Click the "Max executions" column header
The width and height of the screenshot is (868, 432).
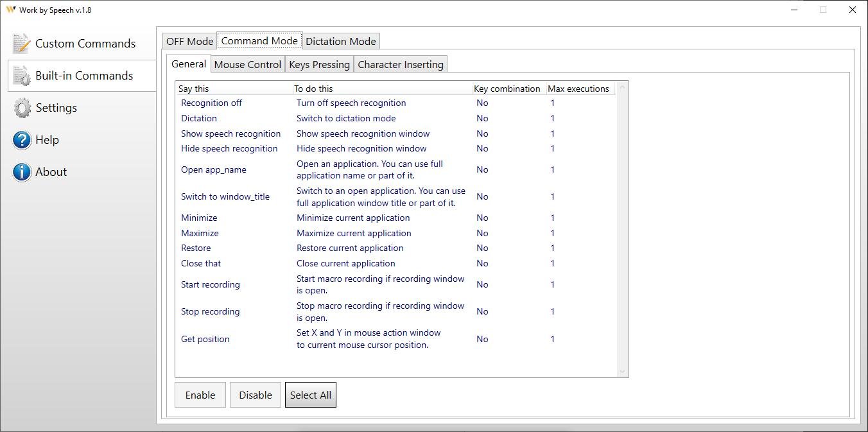click(578, 89)
